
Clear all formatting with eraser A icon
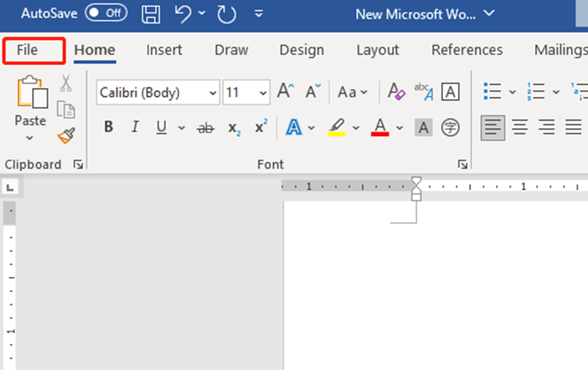pos(396,92)
